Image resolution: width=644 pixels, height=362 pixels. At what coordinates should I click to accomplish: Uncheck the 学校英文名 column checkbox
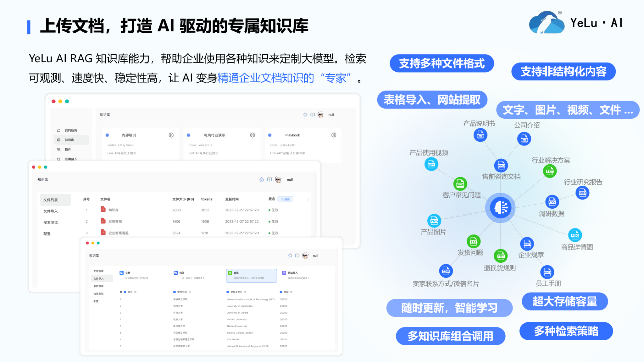[228, 292]
